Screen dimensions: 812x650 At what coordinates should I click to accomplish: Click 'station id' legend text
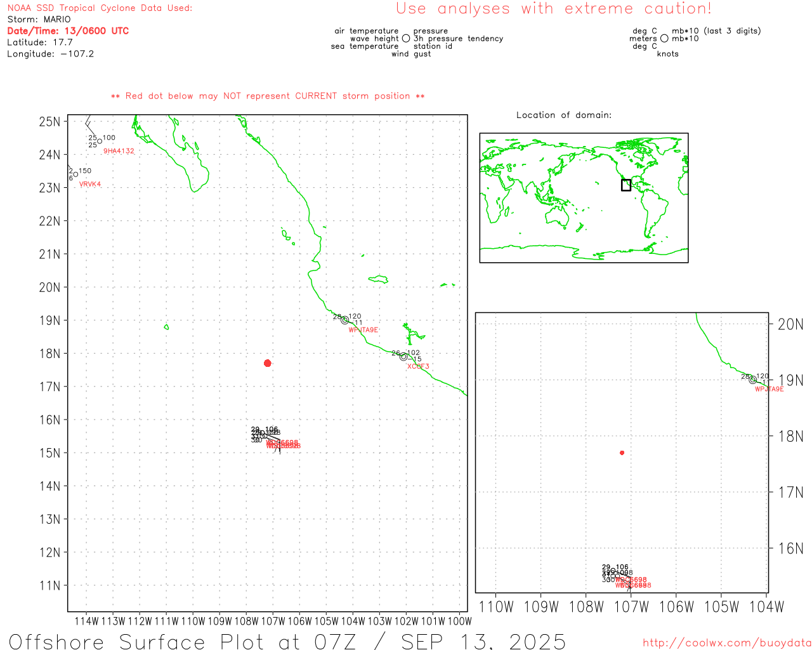pyautogui.click(x=433, y=46)
